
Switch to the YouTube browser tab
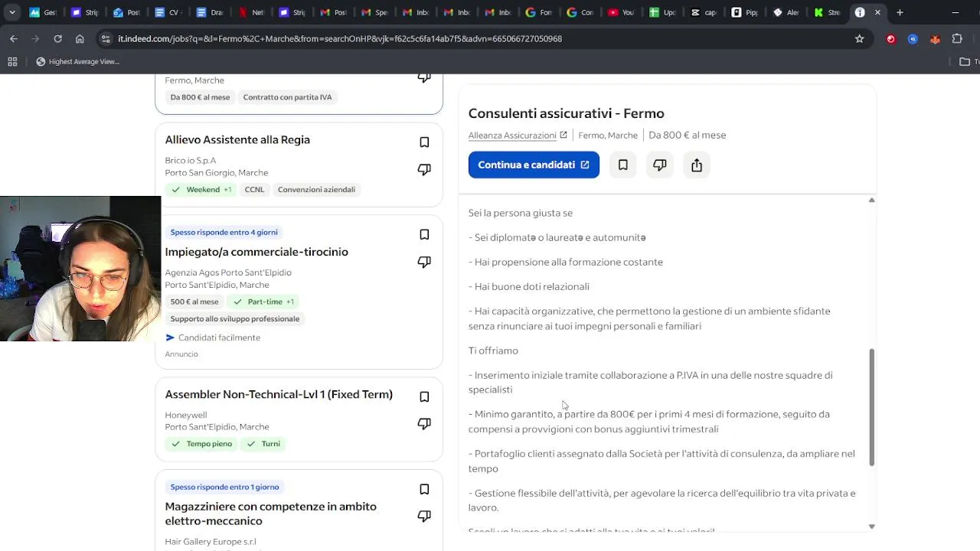pos(620,12)
